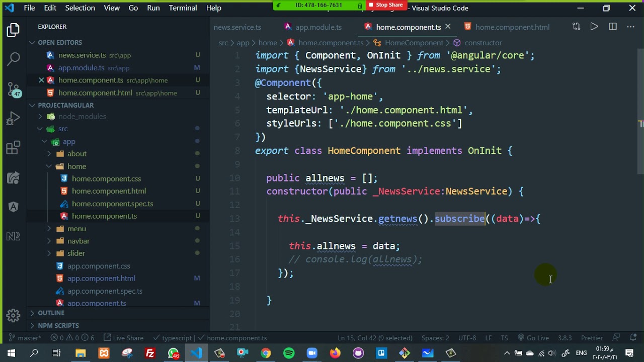The image size is (644, 362).
Task: Expand the menu folder in explorer
Action: 76,228
